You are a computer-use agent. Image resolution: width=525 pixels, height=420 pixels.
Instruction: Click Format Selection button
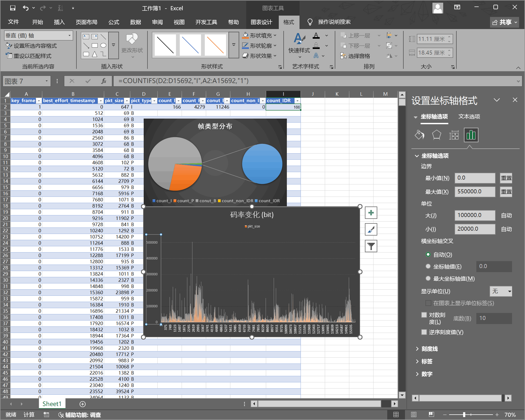coord(32,46)
